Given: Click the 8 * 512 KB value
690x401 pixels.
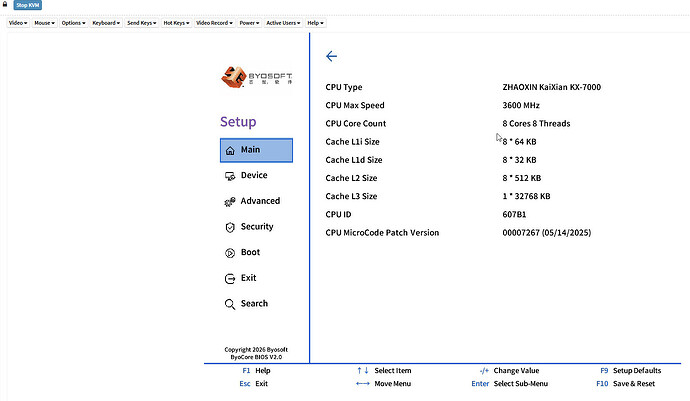Looking at the screenshot, I should tap(521, 178).
